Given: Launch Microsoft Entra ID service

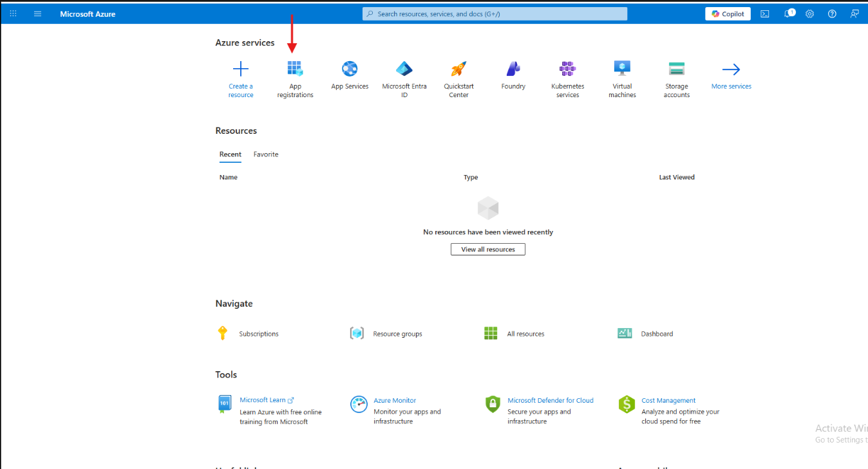Looking at the screenshot, I should (404, 80).
